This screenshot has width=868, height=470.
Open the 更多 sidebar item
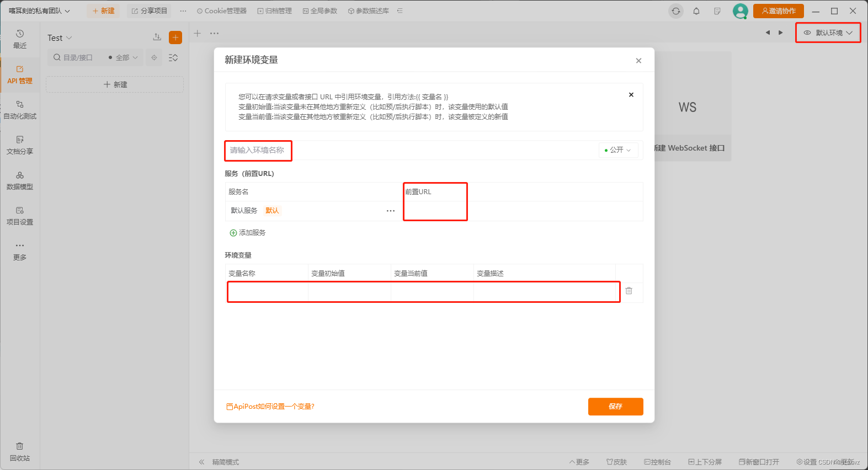click(20, 251)
